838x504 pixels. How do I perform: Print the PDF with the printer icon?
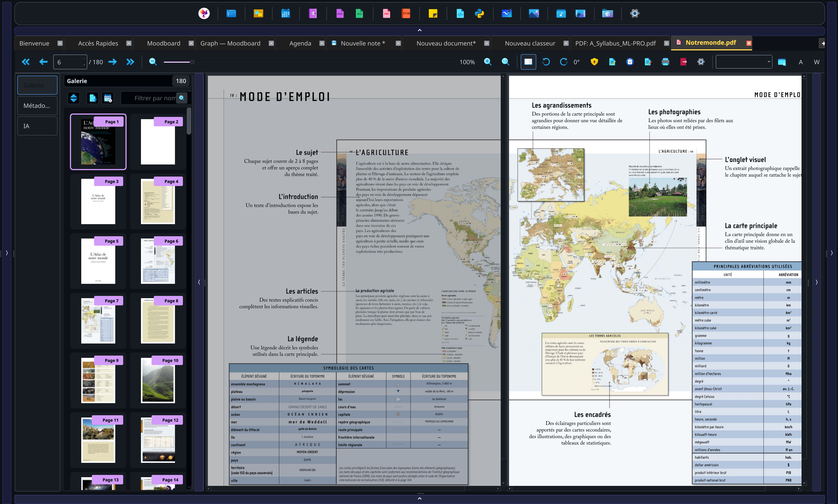[x=665, y=62]
